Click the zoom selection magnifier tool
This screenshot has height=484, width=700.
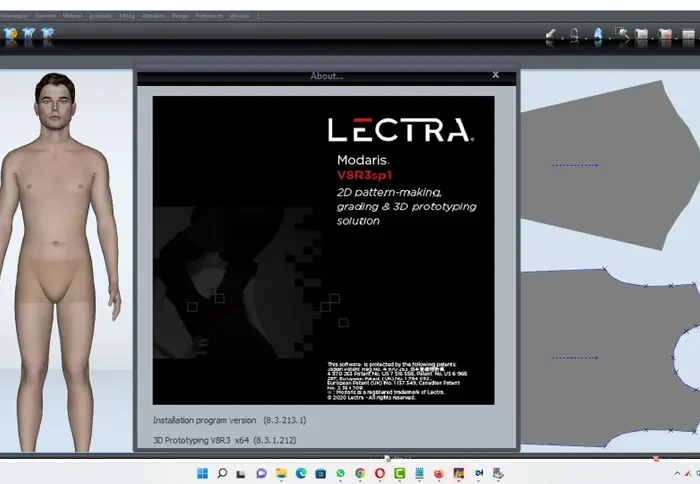[x=622, y=35]
